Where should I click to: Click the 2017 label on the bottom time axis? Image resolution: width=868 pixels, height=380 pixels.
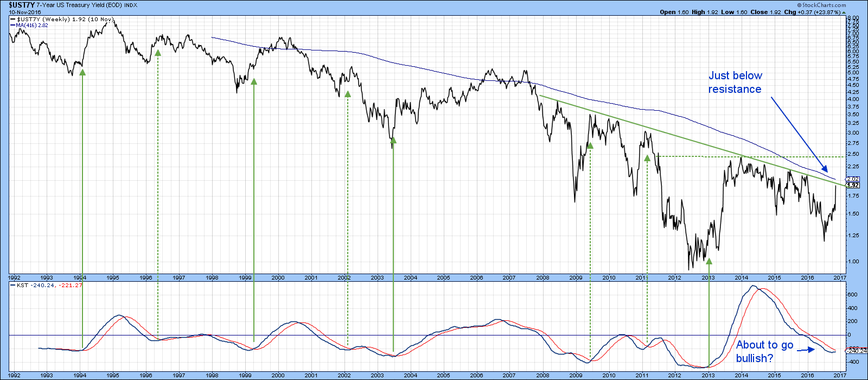[840, 375]
